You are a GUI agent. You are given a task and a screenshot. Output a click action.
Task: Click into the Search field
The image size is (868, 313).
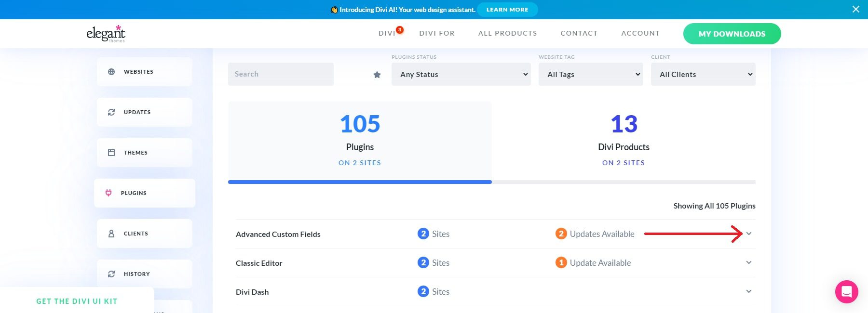click(x=281, y=74)
